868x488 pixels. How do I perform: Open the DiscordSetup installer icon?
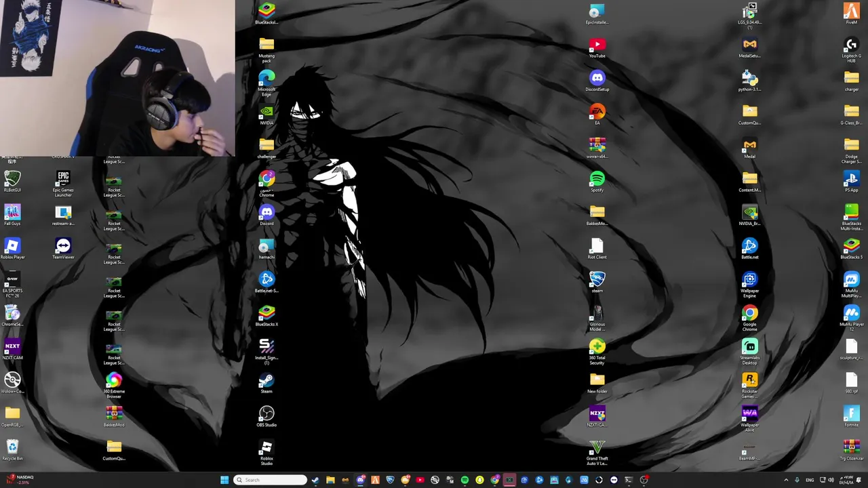point(597,81)
